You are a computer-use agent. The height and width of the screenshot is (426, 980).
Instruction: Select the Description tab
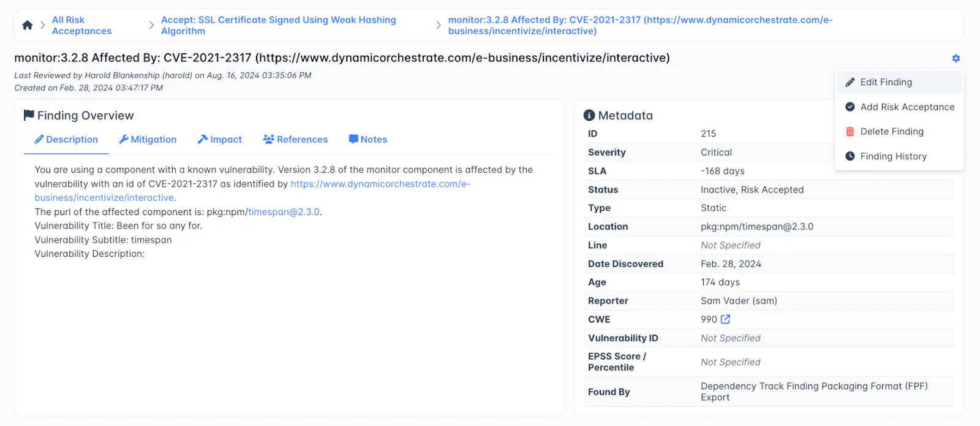(66, 140)
